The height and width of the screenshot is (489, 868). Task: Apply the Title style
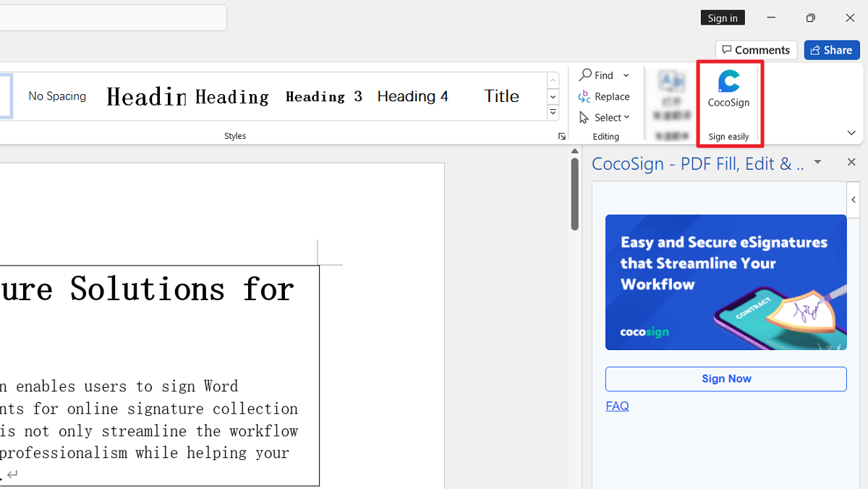(x=501, y=96)
